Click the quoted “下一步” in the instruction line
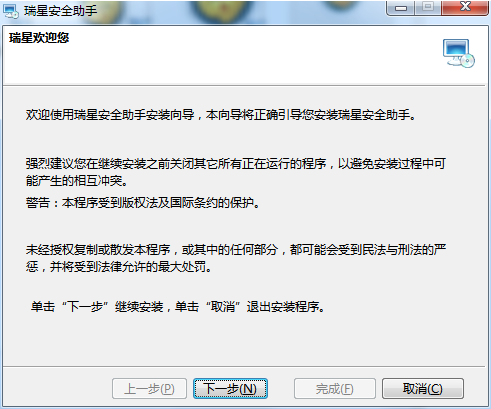The height and width of the screenshot is (409, 491). click(x=85, y=306)
